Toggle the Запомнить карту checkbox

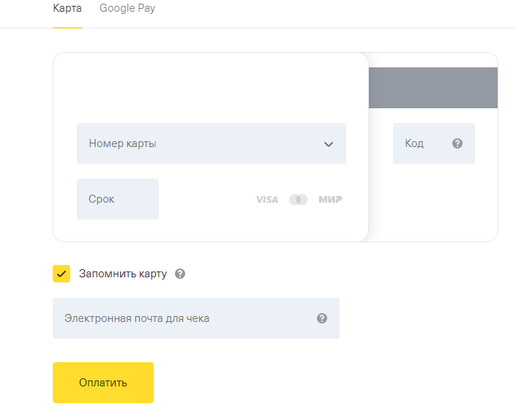[61, 274]
